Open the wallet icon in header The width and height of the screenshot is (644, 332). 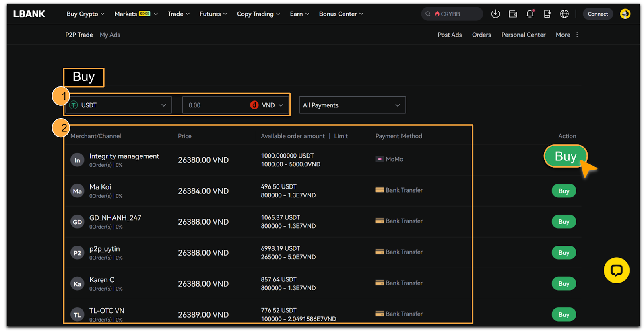tap(513, 14)
